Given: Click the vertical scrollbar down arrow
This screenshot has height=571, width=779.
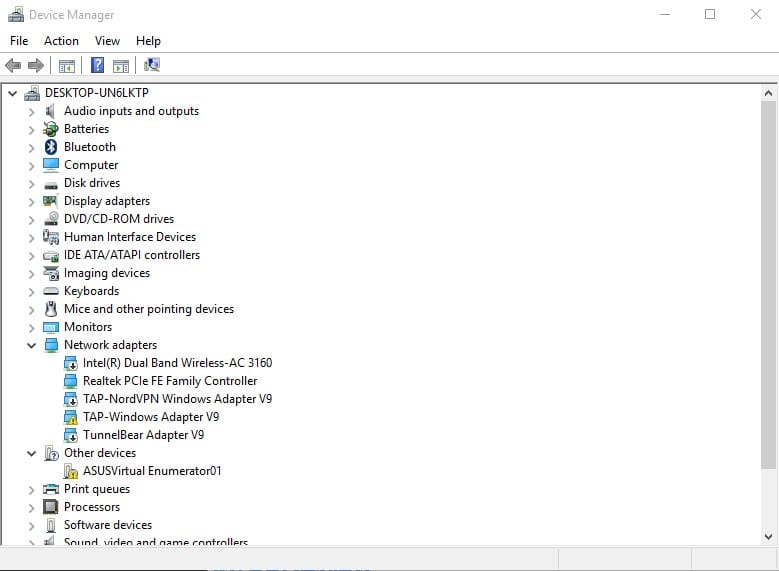Looking at the screenshot, I should (x=768, y=537).
